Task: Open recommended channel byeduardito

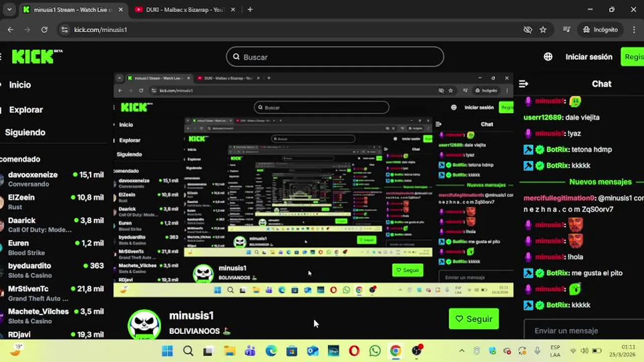Action: 52,270
